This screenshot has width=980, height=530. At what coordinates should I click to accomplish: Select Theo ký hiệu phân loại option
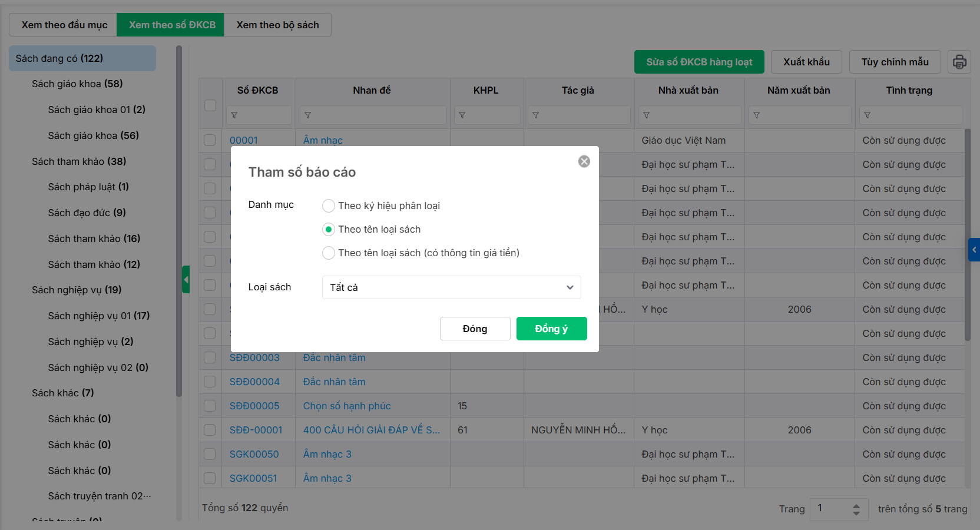pos(329,206)
